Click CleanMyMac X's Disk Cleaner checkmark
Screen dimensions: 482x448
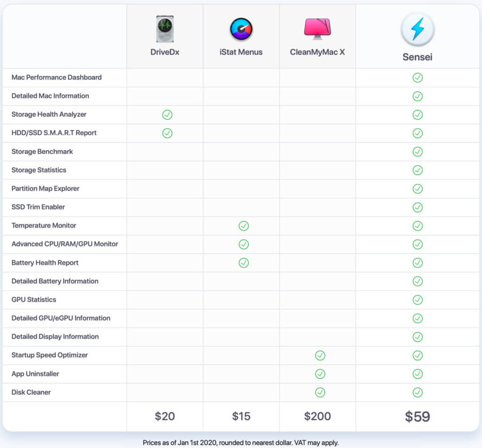click(x=320, y=392)
